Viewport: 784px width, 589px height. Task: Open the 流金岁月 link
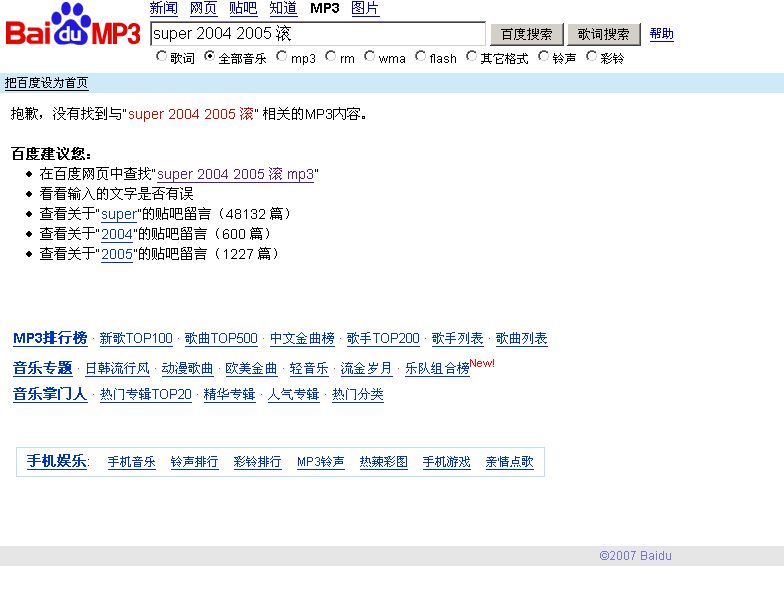click(366, 368)
